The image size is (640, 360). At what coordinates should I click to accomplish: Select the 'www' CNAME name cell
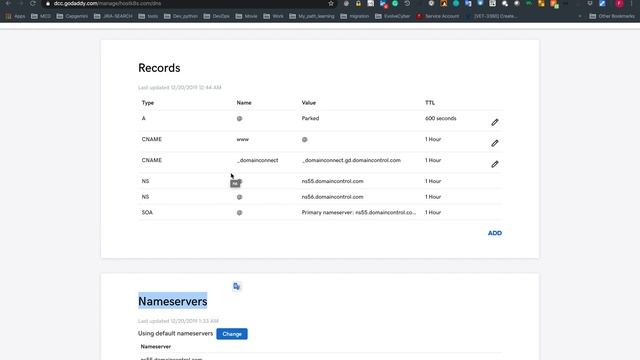coord(242,139)
